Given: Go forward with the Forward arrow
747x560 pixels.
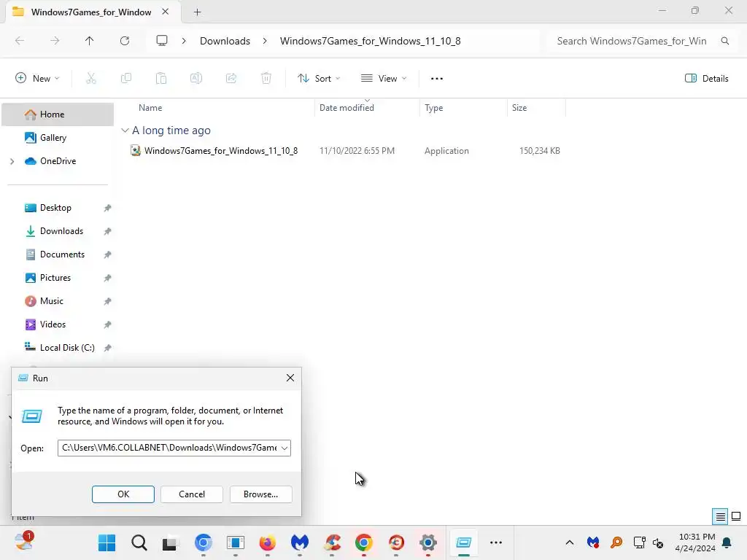Looking at the screenshot, I should [x=55, y=41].
